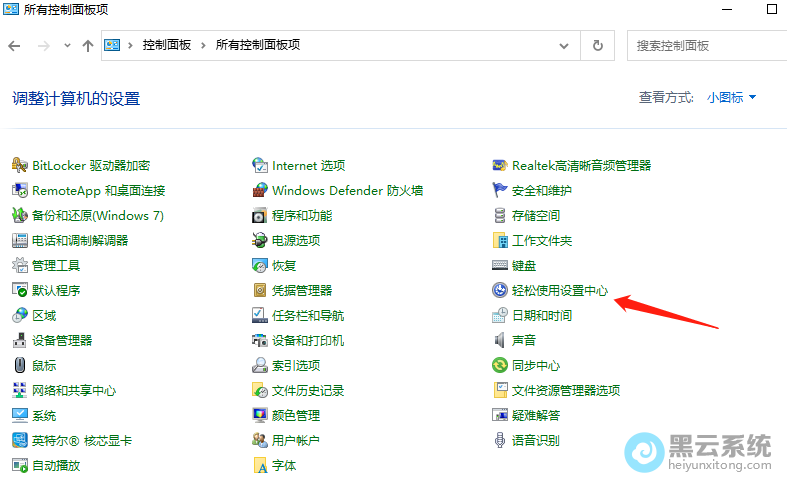This screenshot has height=477, width=787.
Task: Open the 日期和时间 link
Action: tap(542, 315)
